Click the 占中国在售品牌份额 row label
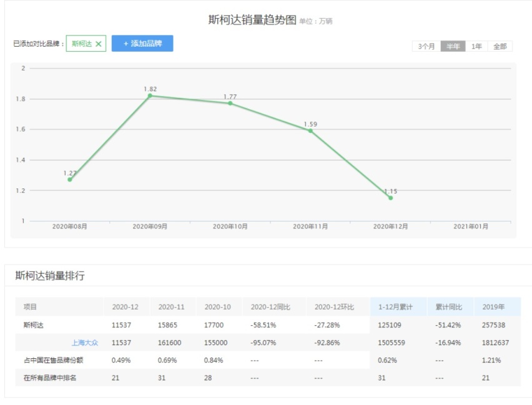Image resolution: width=532 pixels, height=405 pixels. coord(53,360)
